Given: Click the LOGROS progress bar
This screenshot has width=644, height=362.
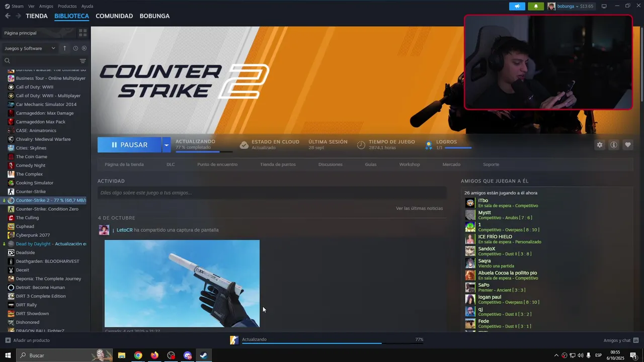Looking at the screenshot, I should pyautogui.click(x=458, y=148).
